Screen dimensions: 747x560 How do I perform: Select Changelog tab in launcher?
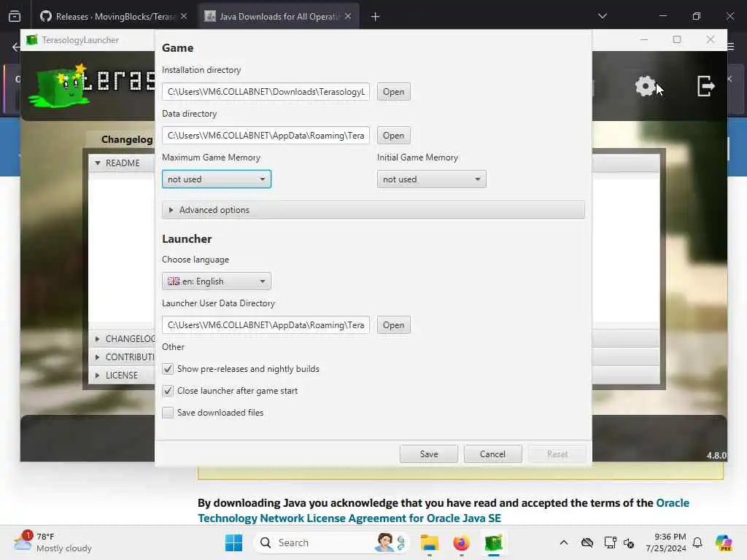(127, 139)
